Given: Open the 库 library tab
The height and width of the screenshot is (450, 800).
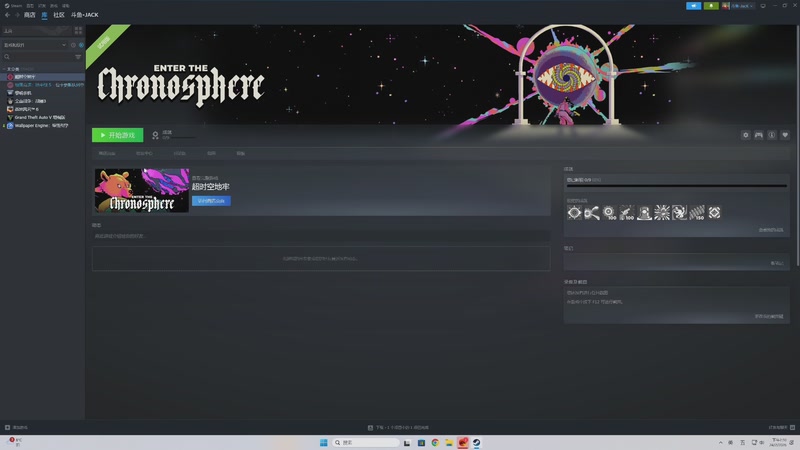Looking at the screenshot, I should [x=44, y=15].
